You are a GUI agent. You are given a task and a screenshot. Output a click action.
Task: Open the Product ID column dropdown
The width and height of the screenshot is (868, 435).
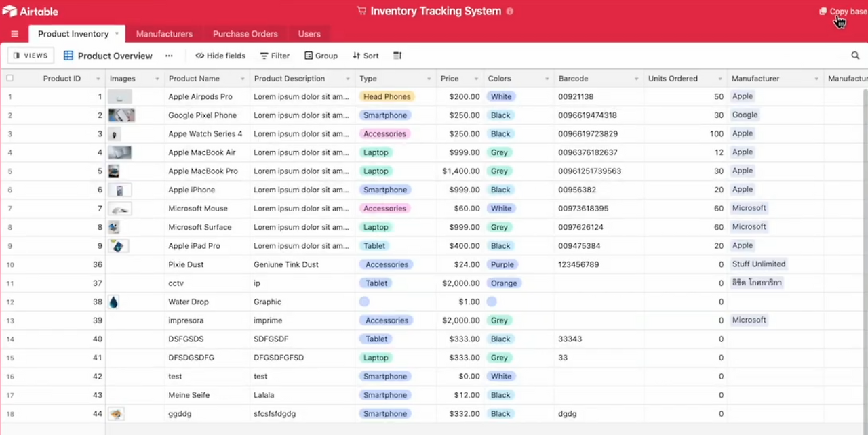coord(98,79)
